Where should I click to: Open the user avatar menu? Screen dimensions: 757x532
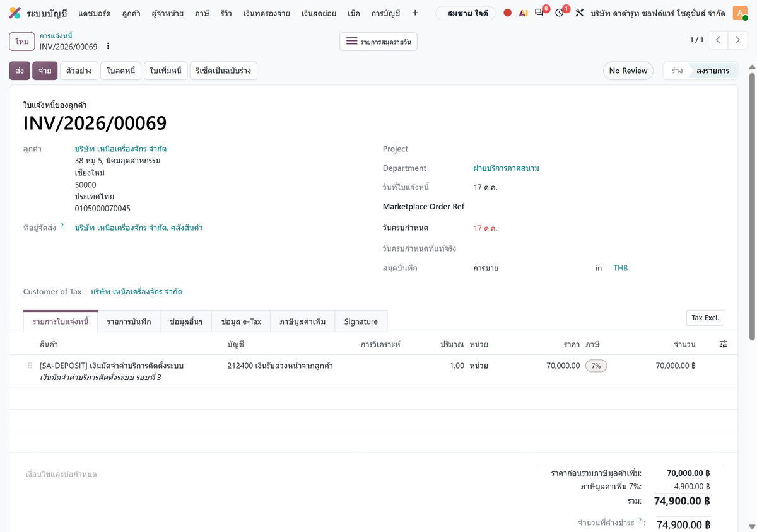[740, 13]
